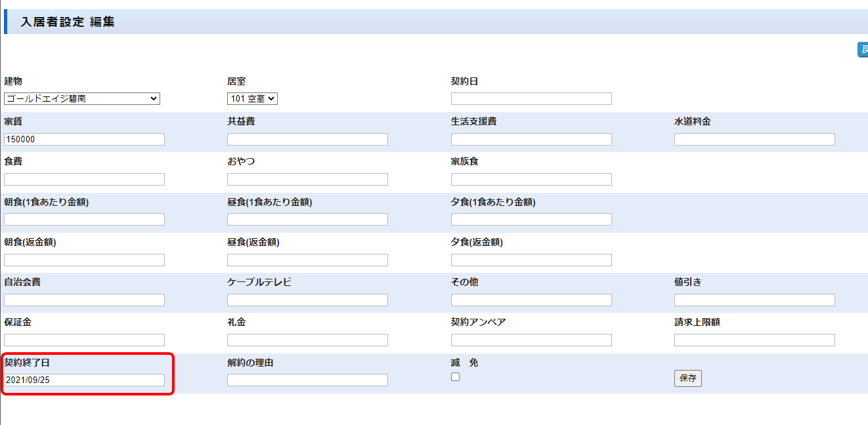This screenshot has width=868, height=425.
Task: Click the 水道料金 input field
Action: (x=754, y=140)
